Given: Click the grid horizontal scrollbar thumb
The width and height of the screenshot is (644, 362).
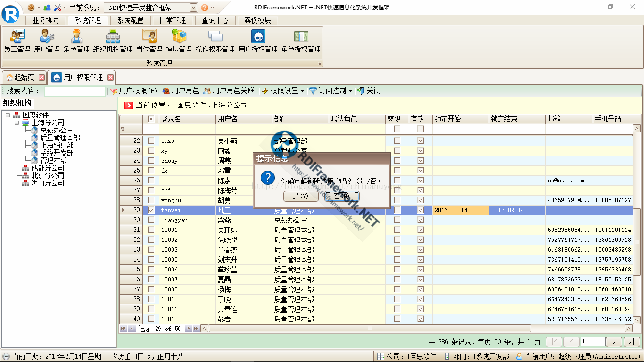Looking at the screenshot, I should [x=370, y=329].
